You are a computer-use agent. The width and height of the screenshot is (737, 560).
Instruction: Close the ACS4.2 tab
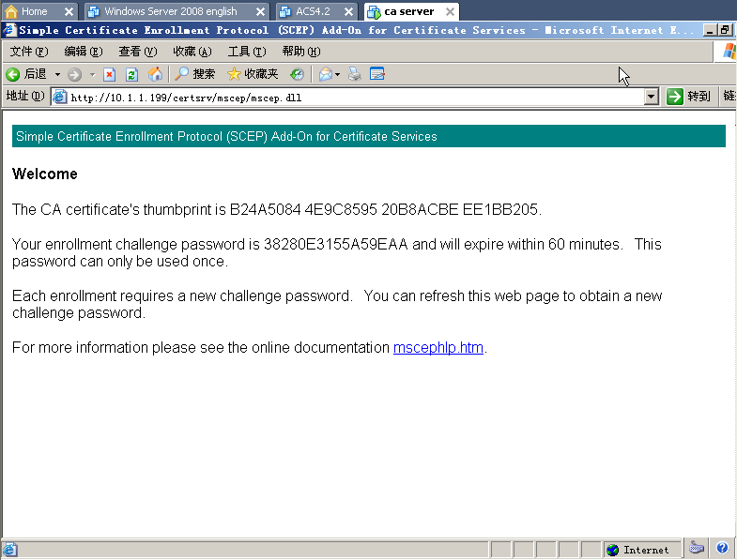348,12
